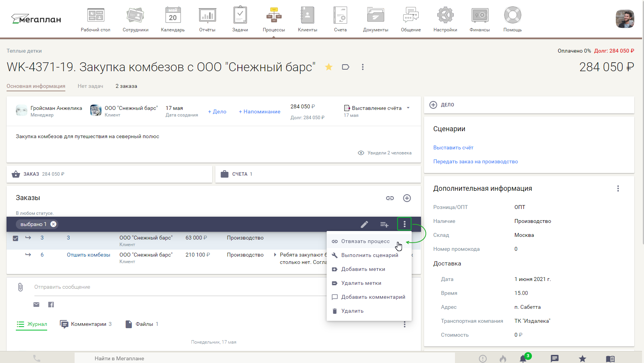
Task: Open the ЗАКАЗ 284 050 ₽ block
Action: coord(109,174)
